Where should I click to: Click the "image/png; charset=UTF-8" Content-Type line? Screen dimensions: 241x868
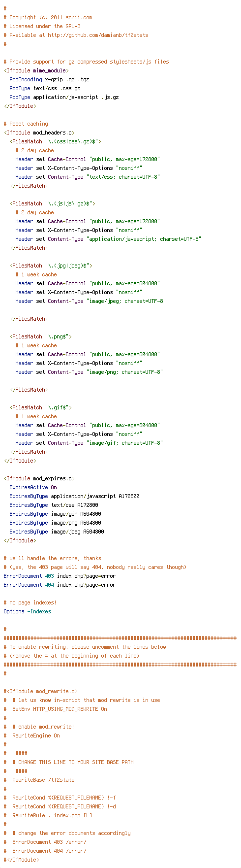coord(89,372)
